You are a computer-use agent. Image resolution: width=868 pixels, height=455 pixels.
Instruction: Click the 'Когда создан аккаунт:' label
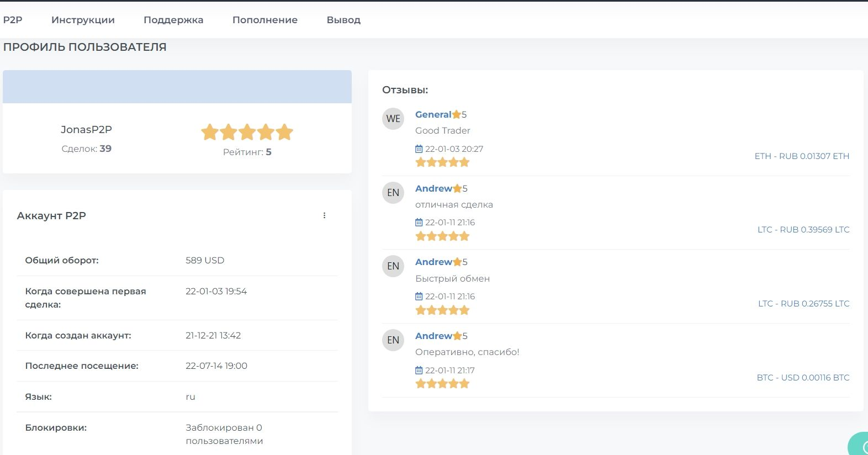point(78,335)
